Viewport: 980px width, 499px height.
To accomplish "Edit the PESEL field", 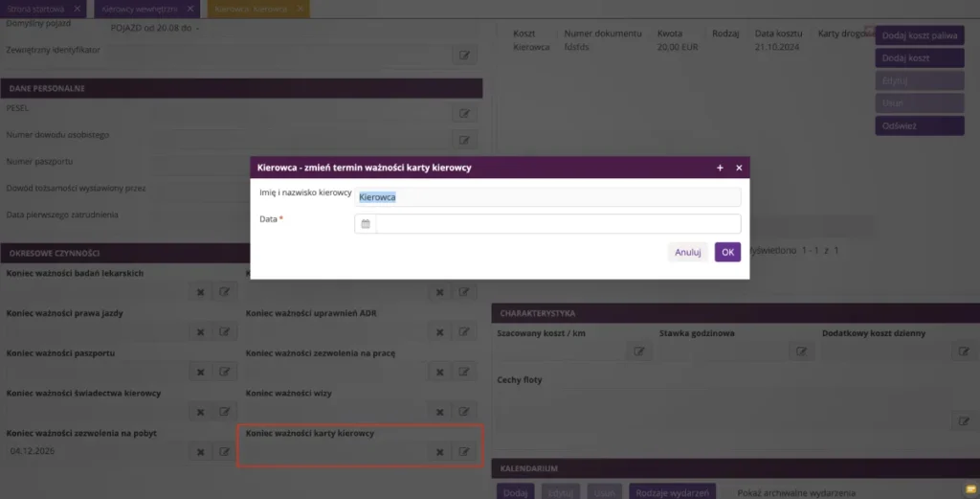I will tap(464, 113).
